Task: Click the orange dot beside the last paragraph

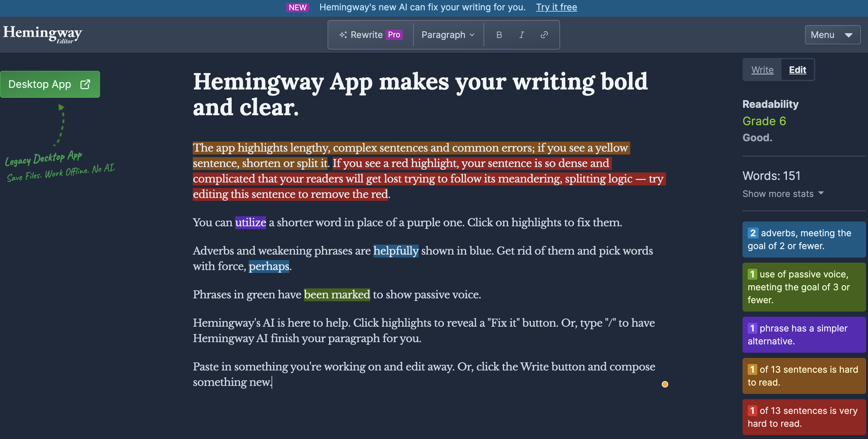Action: [665, 384]
